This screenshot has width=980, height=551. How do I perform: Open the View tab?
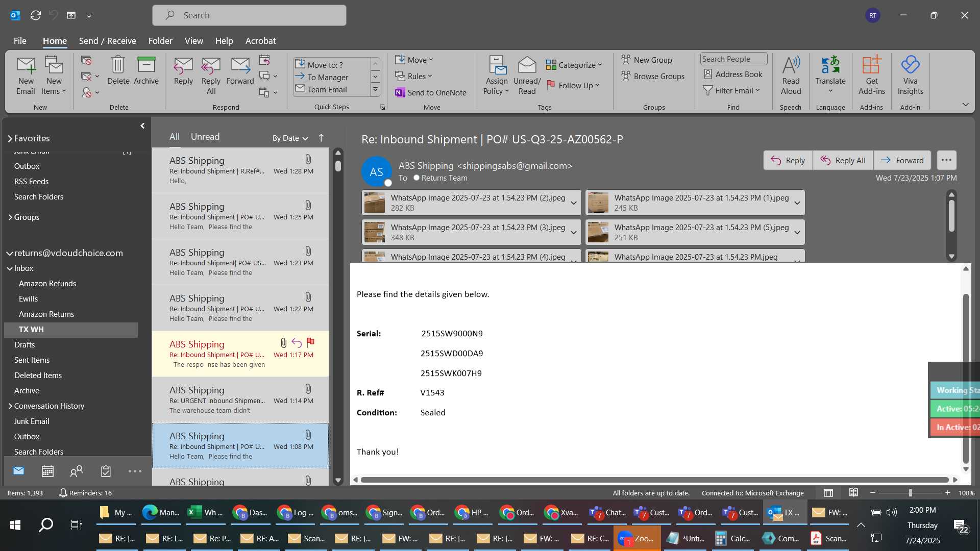point(193,41)
